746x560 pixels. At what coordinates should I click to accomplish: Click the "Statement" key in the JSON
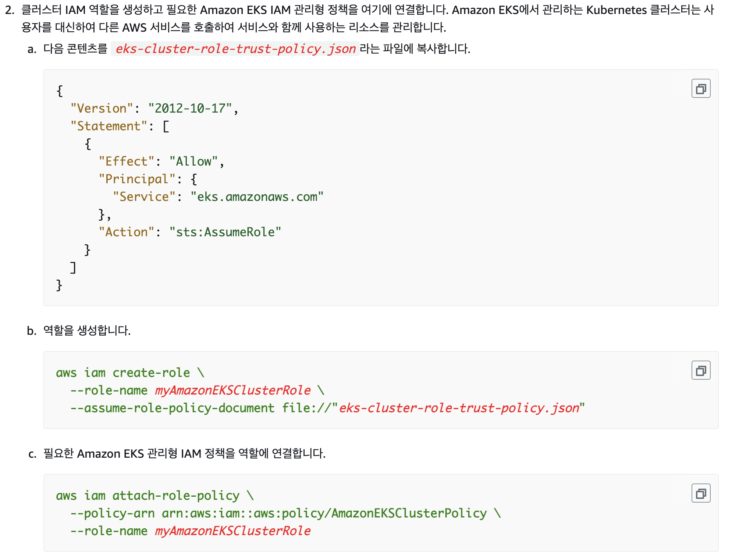click(x=109, y=126)
